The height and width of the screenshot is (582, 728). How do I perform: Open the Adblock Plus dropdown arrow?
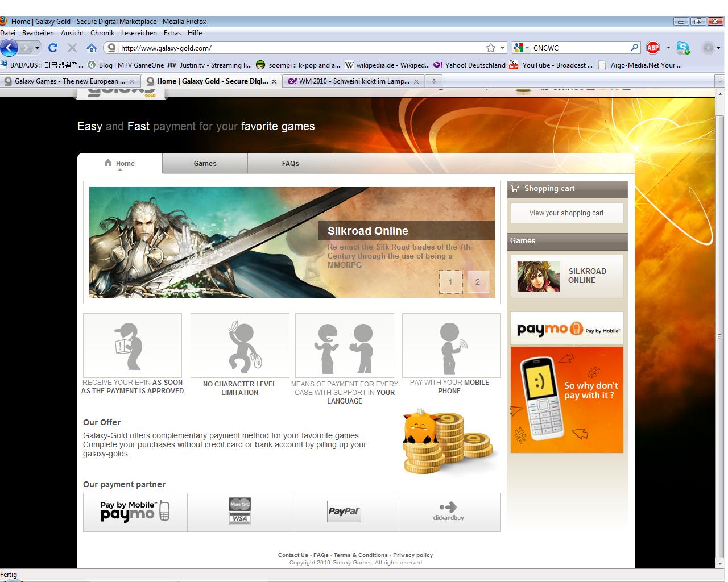click(668, 48)
